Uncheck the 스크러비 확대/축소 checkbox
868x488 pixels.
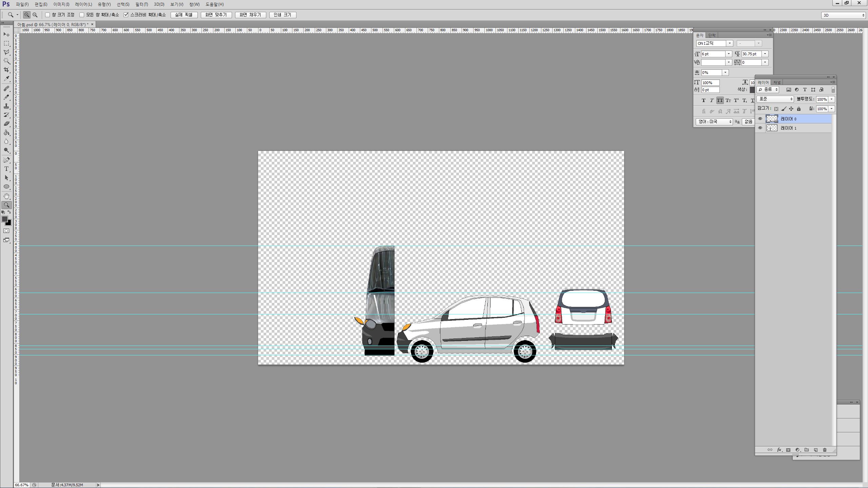point(126,15)
